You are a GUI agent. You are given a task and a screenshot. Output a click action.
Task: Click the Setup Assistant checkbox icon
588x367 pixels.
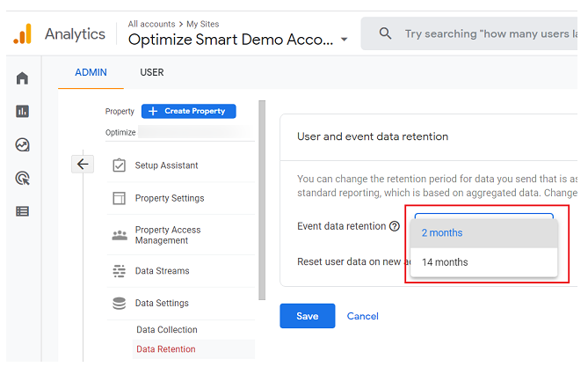(x=120, y=165)
